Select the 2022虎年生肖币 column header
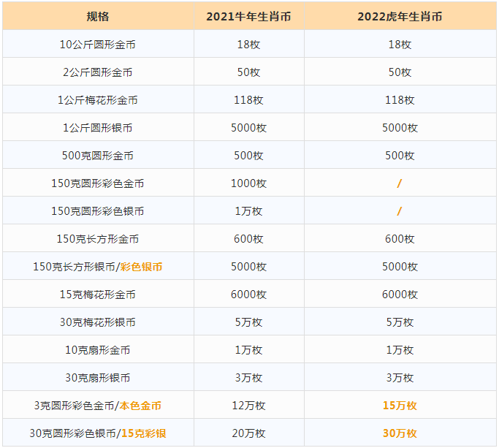 click(x=400, y=16)
